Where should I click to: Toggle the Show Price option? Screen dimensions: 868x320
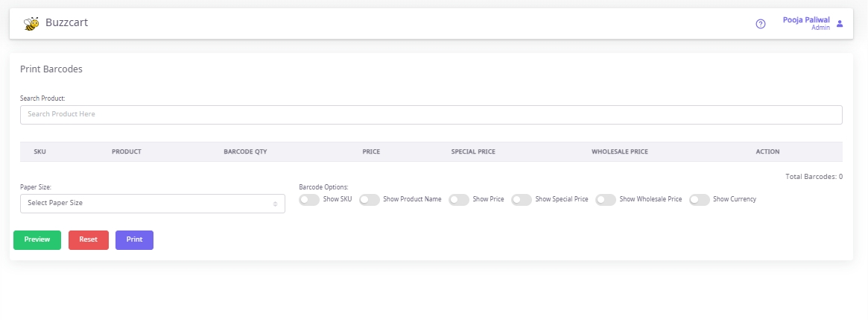pos(458,200)
